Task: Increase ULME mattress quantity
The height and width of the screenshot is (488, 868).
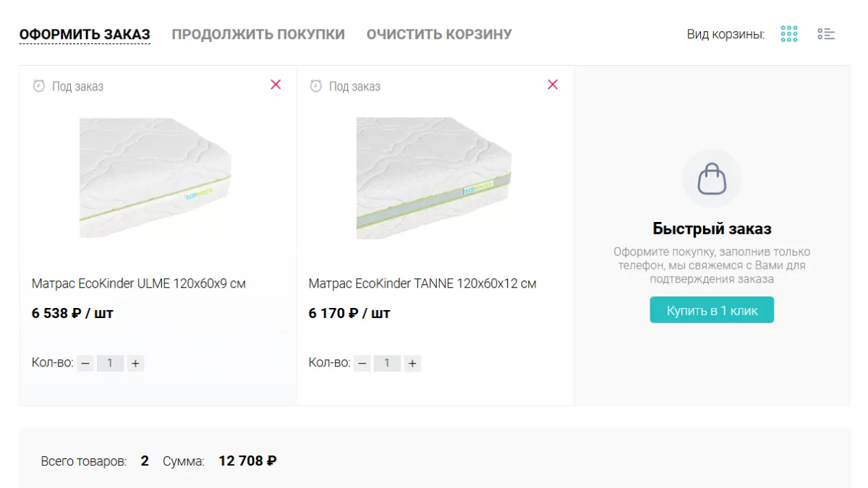Action: (x=135, y=364)
